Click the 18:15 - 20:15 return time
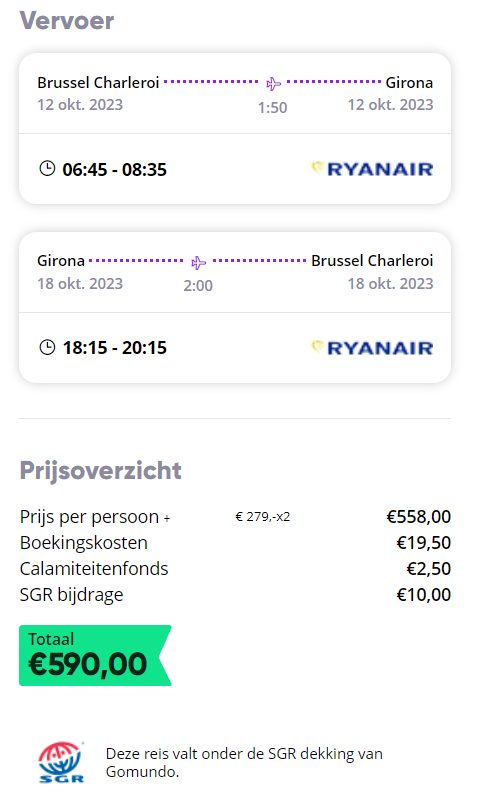This screenshot has height=797, width=477. 114,348
